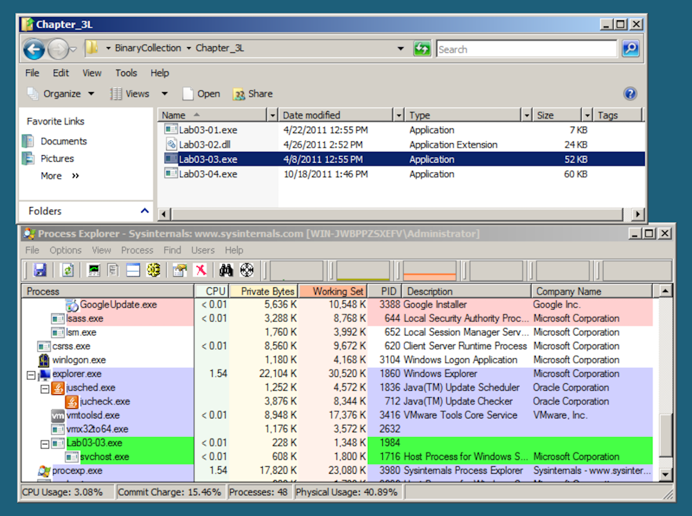This screenshot has width=692, height=516.
Task: Select the Lab03-01.exe file
Action: point(208,130)
